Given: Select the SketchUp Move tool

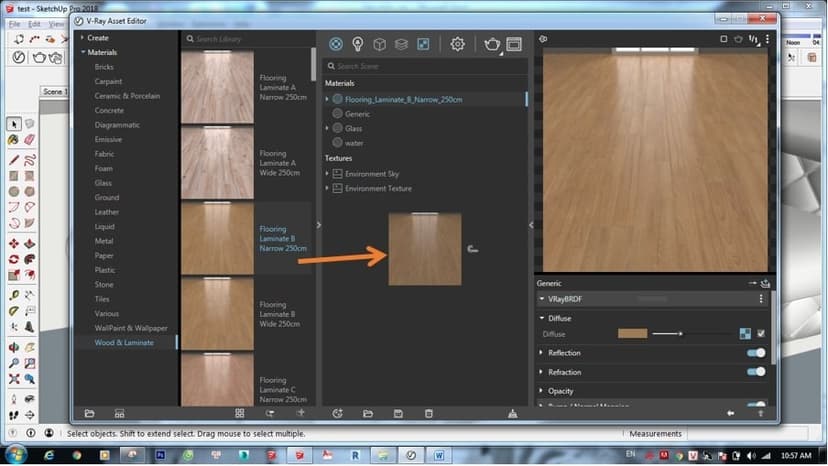Looking at the screenshot, I should point(14,244).
